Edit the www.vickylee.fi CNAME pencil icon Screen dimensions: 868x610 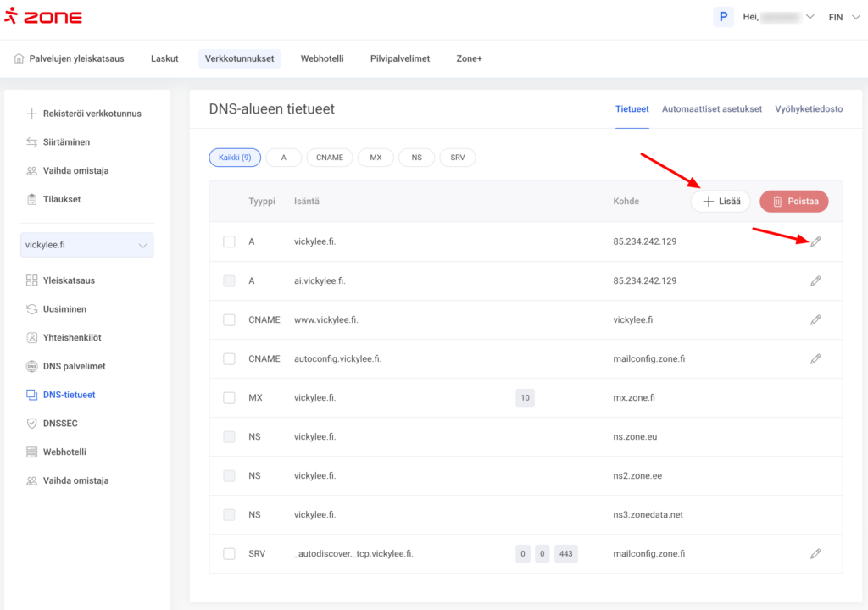coord(815,320)
